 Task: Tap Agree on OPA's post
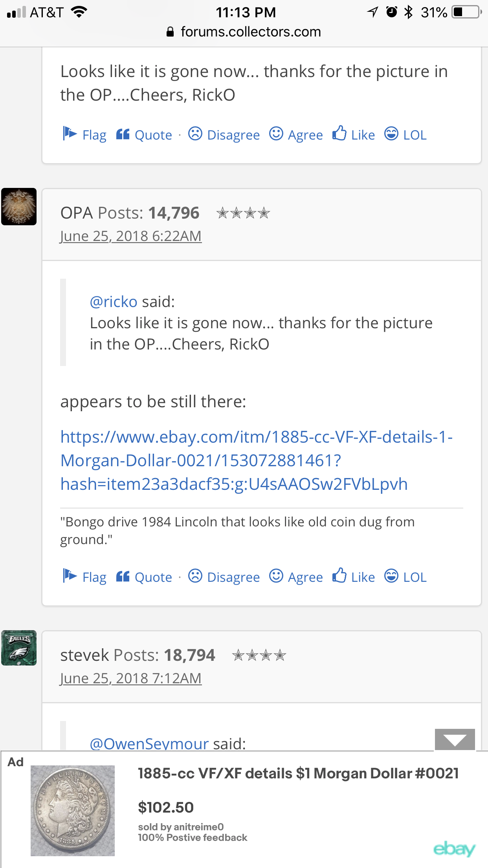coord(296,577)
